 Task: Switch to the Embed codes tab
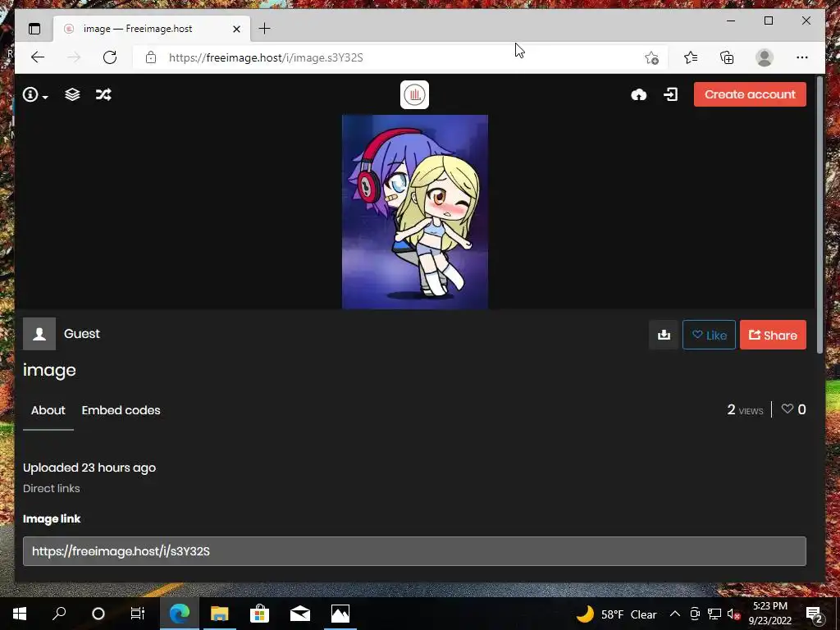tap(121, 410)
